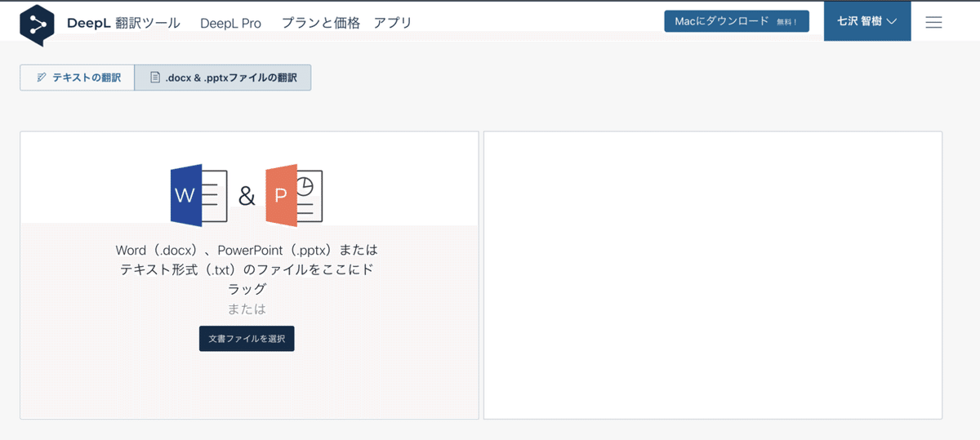Open プランと価格 menu item
Screen dimensions: 980x440
(321, 23)
